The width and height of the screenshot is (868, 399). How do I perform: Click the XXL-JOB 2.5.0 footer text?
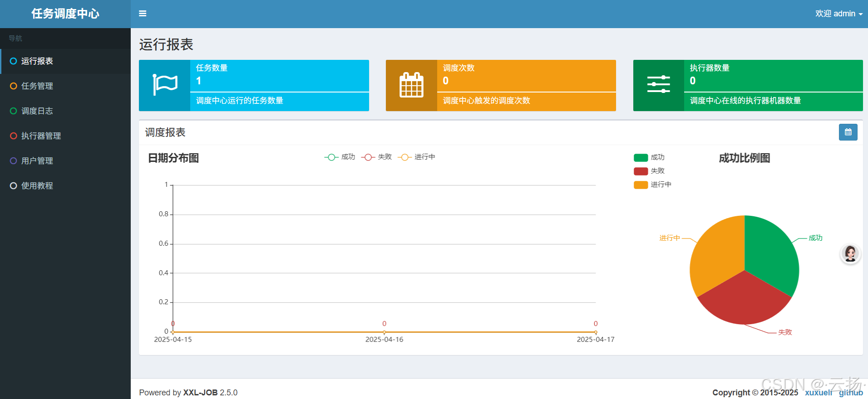click(x=210, y=393)
